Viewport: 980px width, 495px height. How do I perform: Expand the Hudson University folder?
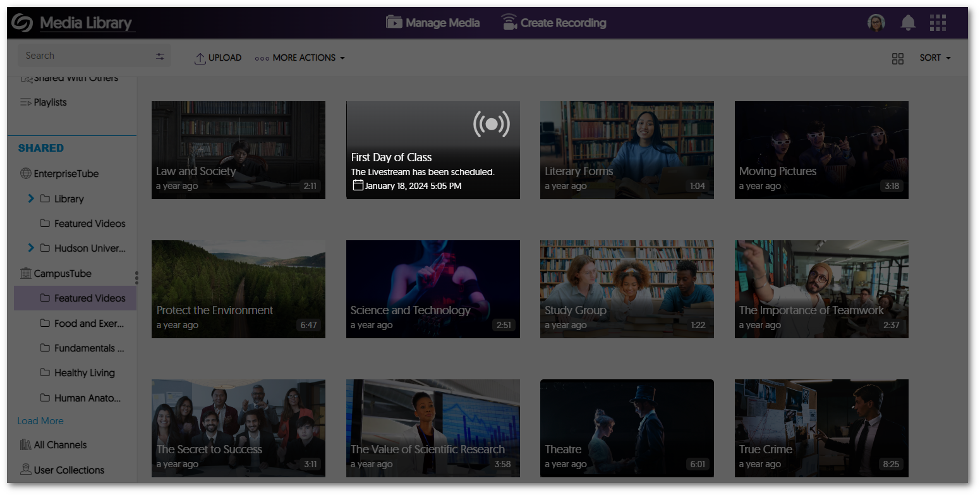(31, 248)
